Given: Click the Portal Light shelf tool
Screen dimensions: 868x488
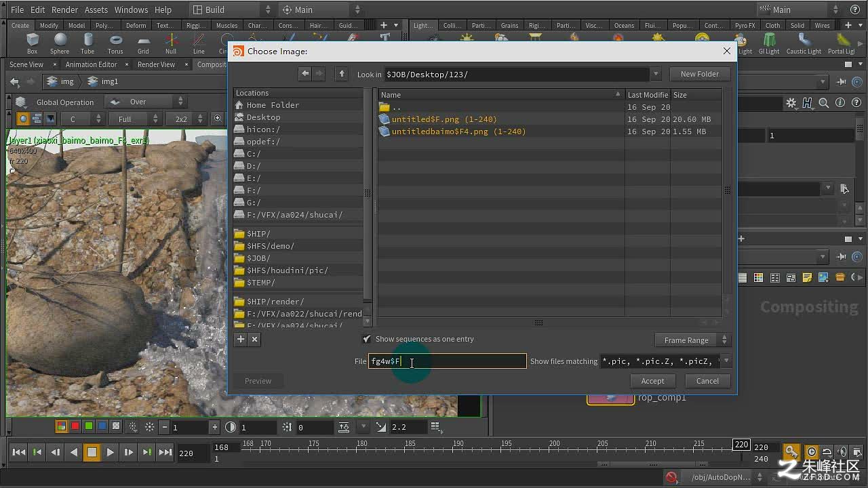Looking at the screenshot, I should coord(841,44).
